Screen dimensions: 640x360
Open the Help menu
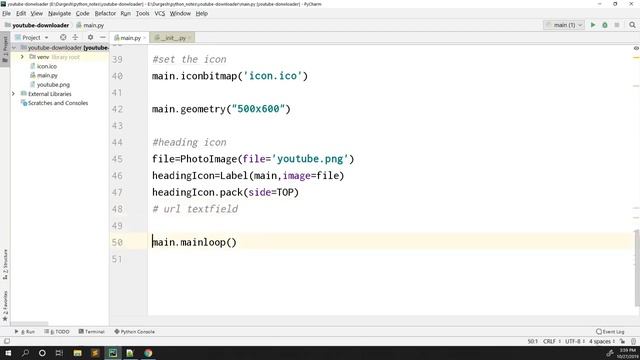click(202, 13)
